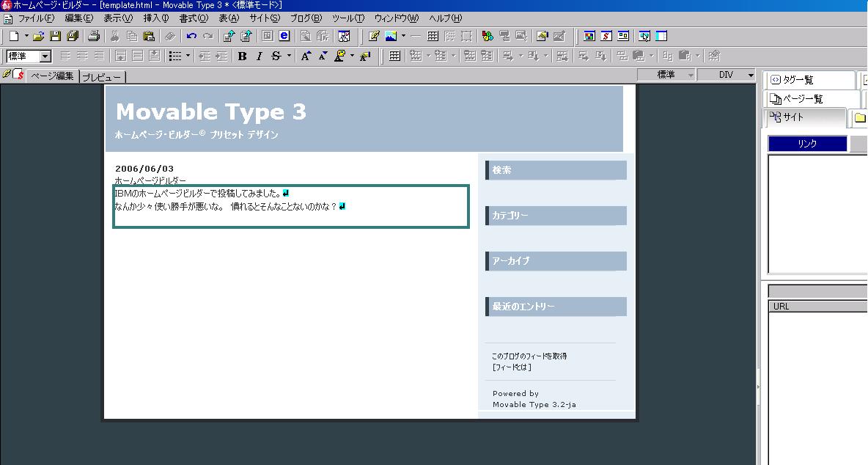
Task: Open the ウィンドウ(W) menu
Action: click(x=397, y=18)
